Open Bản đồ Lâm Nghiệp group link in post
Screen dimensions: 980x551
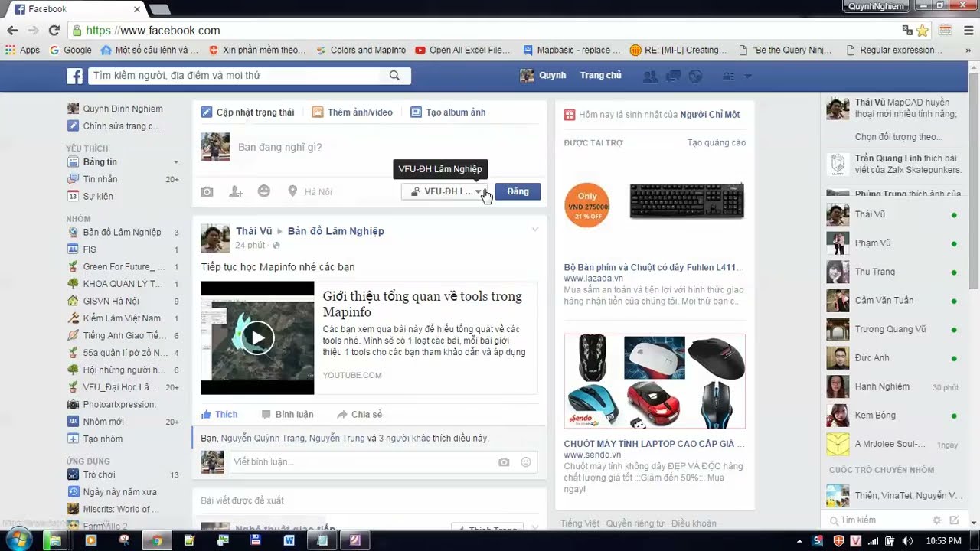[x=336, y=231]
